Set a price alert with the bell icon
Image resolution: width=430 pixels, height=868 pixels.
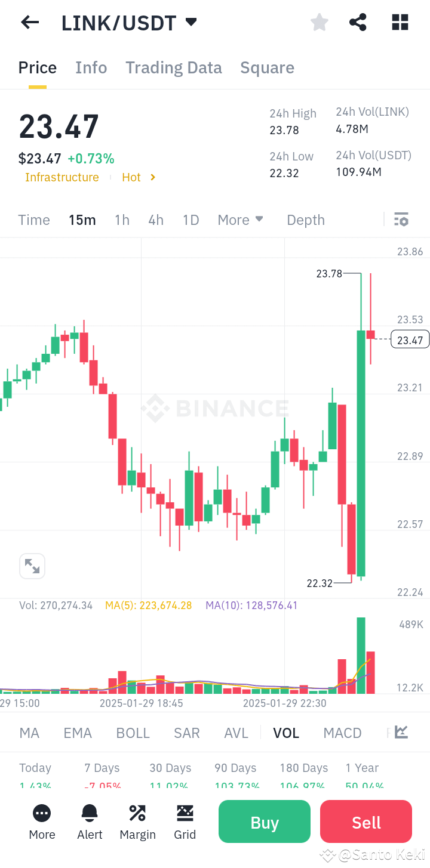tap(90, 813)
